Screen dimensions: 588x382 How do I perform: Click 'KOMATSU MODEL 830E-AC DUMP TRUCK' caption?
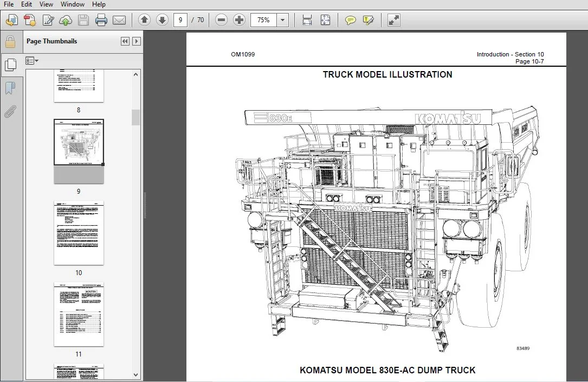387,370
